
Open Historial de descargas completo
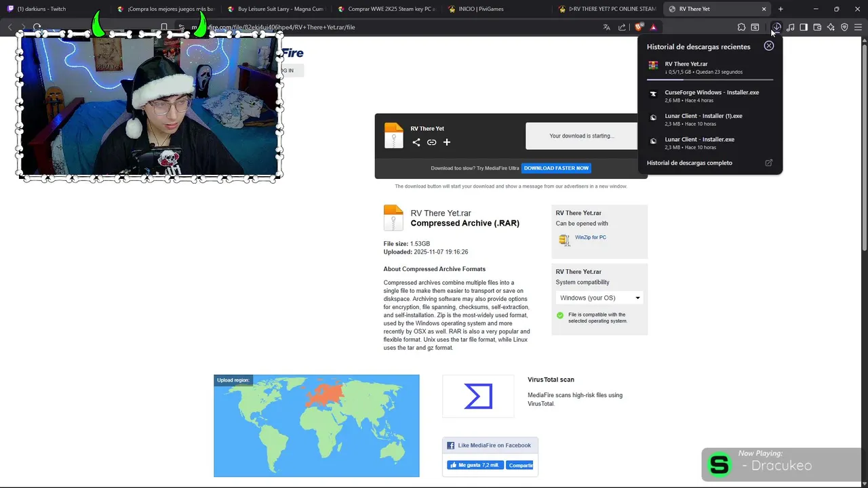click(x=690, y=163)
